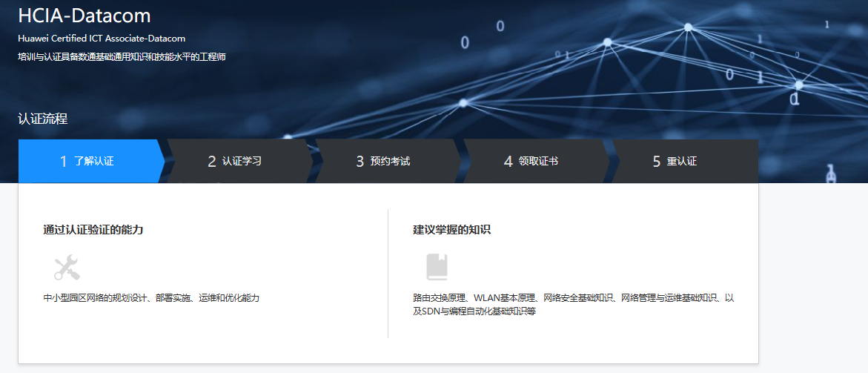Click the wrench and screwdriver tools icon
The width and height of the screenshot is (868, 373).
point(67,268)
